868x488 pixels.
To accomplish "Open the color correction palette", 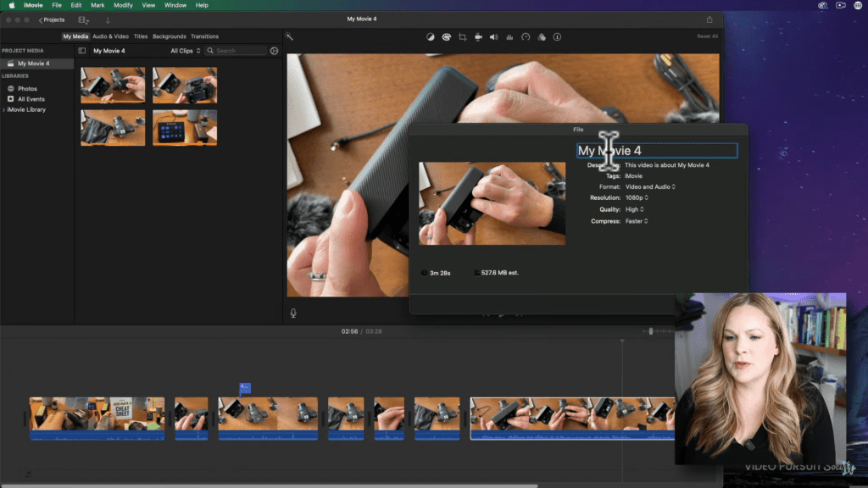I will [446, 37].
